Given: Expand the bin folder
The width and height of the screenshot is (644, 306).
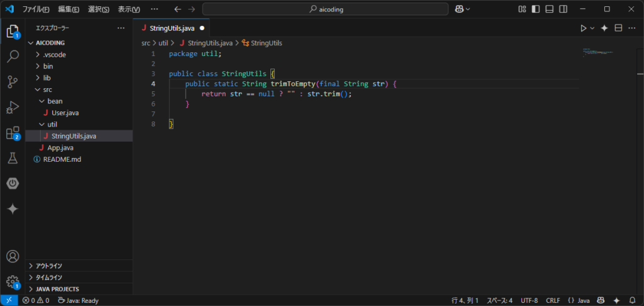Looking at the screenshot, I should click(x=79, y=66).
